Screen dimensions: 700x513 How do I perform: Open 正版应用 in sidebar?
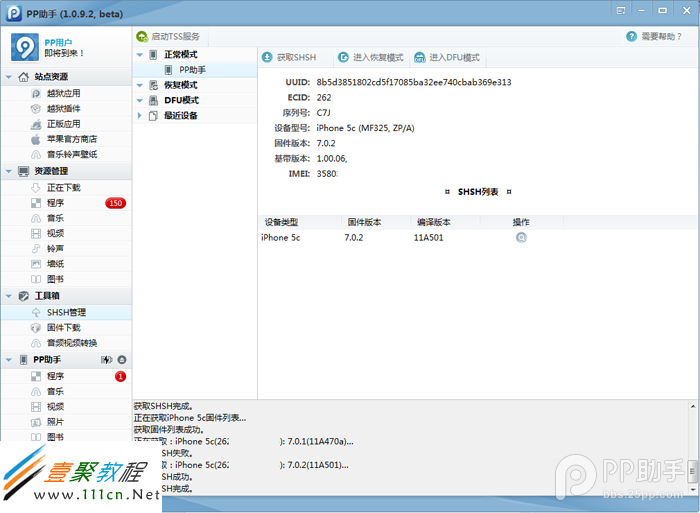tap(66, 124)
